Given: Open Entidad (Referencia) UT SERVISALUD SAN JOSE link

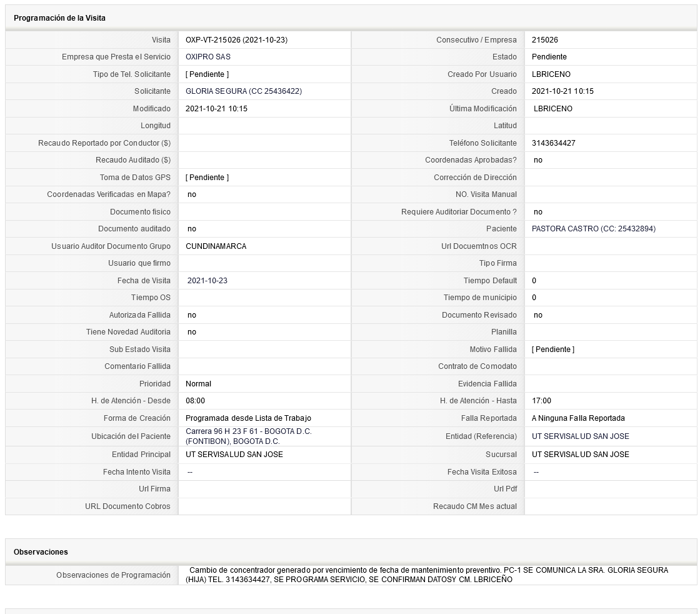Looking at the screenshot, I should tap(581, 436).
